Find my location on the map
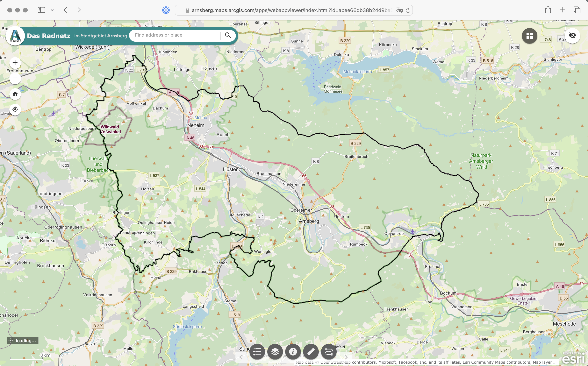This screenshot has width=588, height=366. [x=15, y=109]
